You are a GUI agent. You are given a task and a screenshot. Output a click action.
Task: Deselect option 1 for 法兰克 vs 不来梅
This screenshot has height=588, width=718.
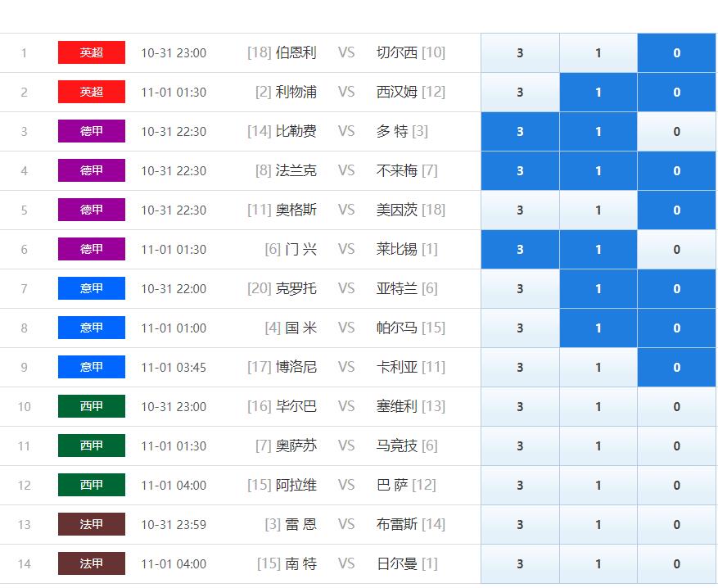[598, 171]
